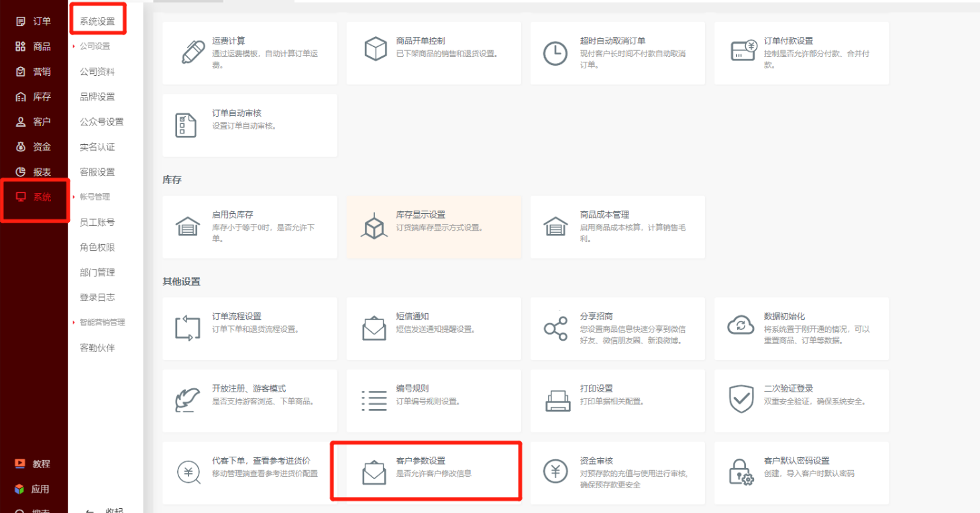Viewport: 980px width, 513px height.
Task: Open 公司资料 submenu item
Action: point(97,72)
